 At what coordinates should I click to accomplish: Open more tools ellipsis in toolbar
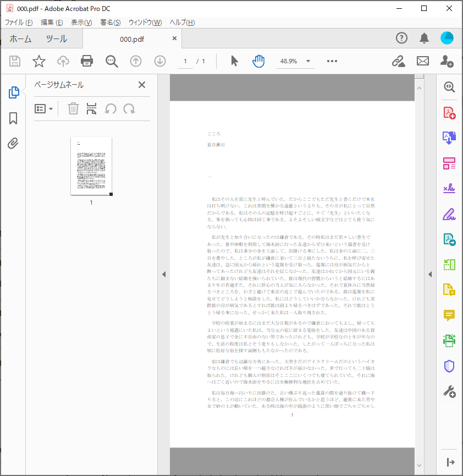[x=332, y=61]
